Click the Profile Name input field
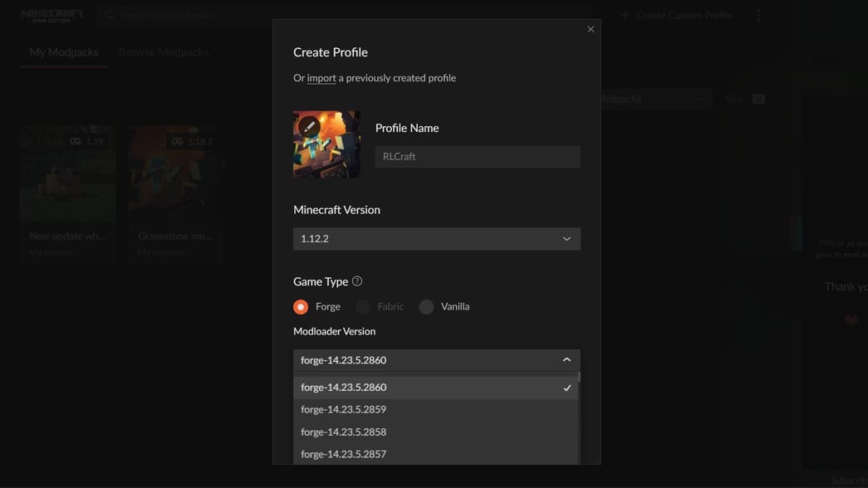868x488 pixels. [478, 157]
